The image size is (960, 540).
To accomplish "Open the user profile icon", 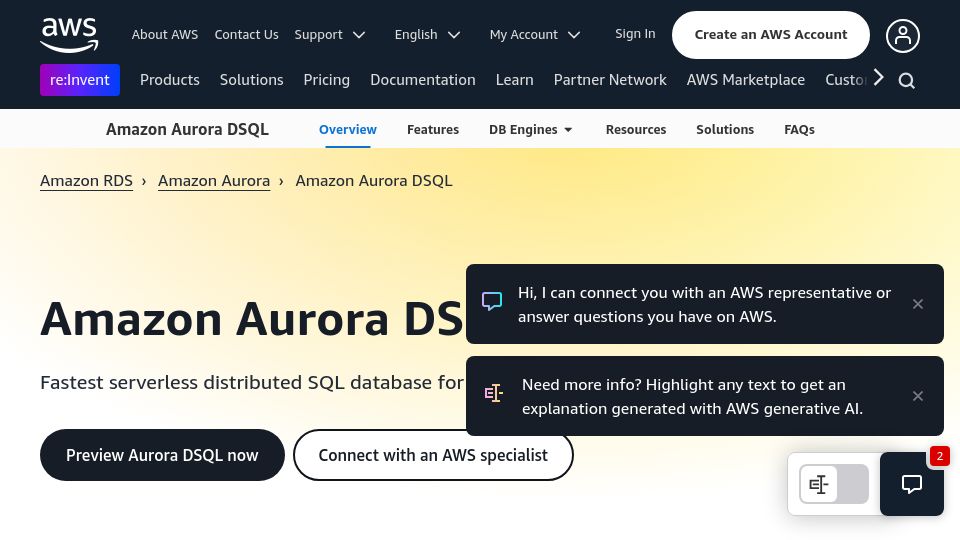I will point(902,36).
